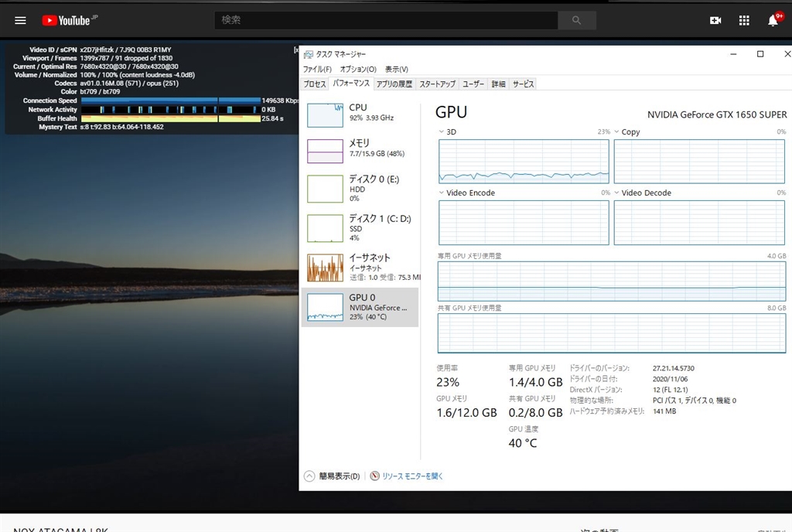Open the スタートアップ tab
Screen dimensions: 792x532
pyautogui.click(x=438, y=84)
